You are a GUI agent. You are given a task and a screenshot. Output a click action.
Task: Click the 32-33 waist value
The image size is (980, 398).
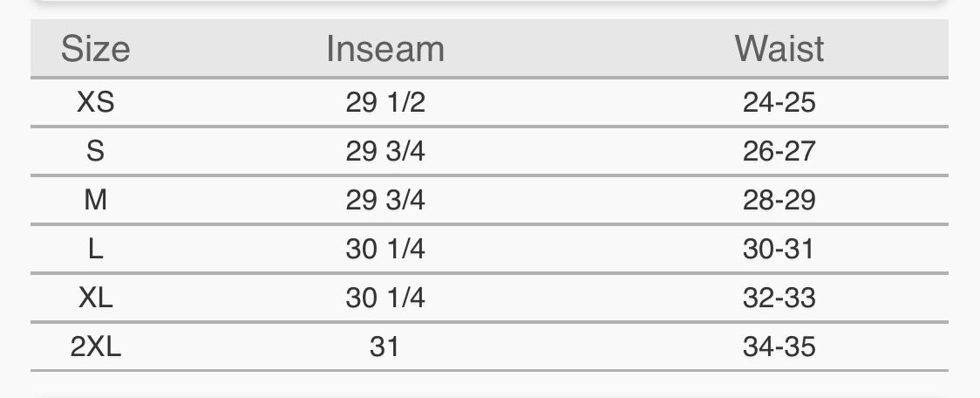(x=779, y=298)
